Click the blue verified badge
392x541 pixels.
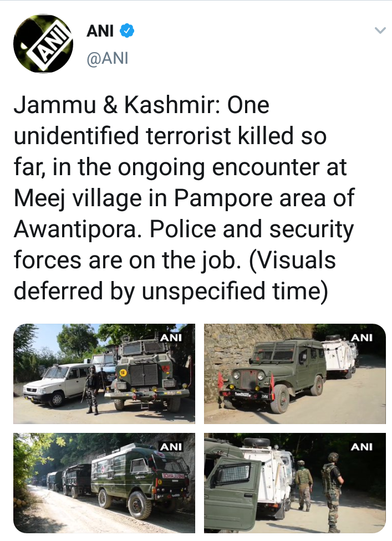coord(127,31)
